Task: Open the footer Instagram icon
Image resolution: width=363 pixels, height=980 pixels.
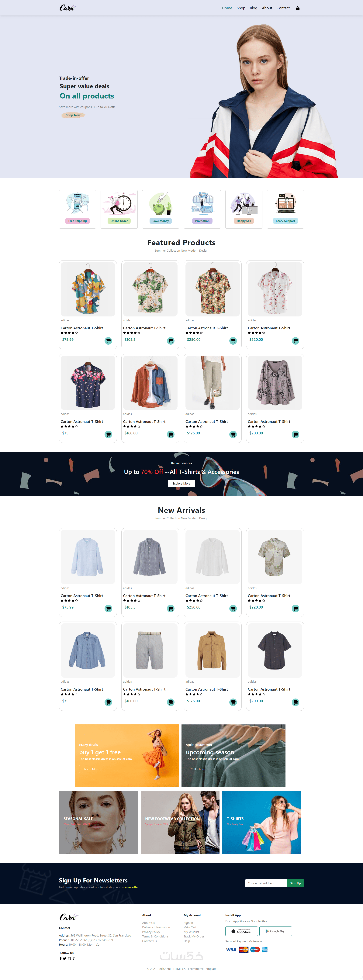Action: click(69, 958)
